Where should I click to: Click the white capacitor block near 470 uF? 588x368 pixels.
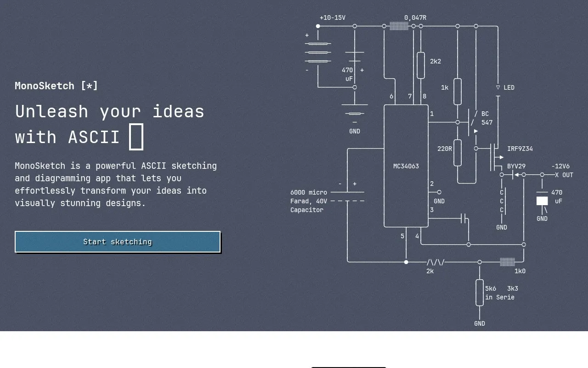[x=542, y=201]
